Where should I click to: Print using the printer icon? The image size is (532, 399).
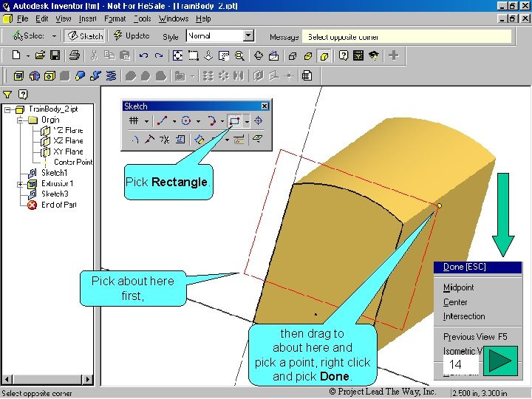point(75,55)
